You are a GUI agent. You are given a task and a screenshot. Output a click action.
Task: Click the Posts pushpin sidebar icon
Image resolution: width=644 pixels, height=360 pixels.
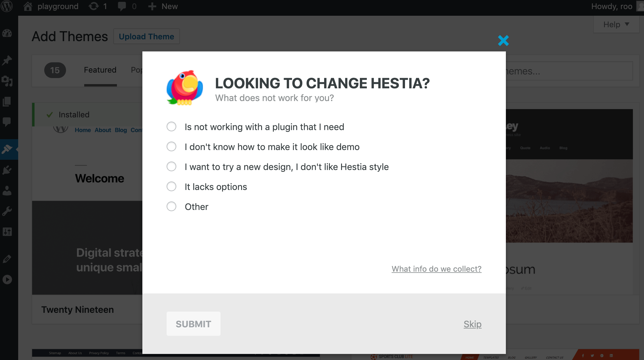[7, 60]
